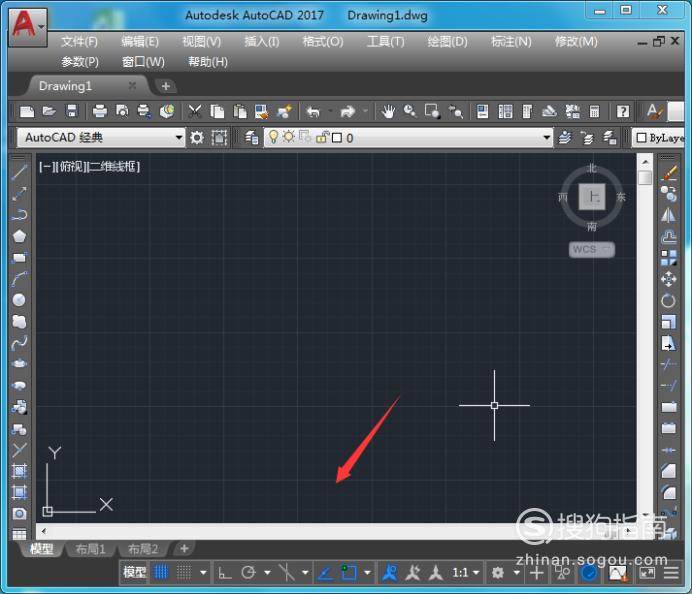Open new drawing tab with plus

click(x=166, y=86)
